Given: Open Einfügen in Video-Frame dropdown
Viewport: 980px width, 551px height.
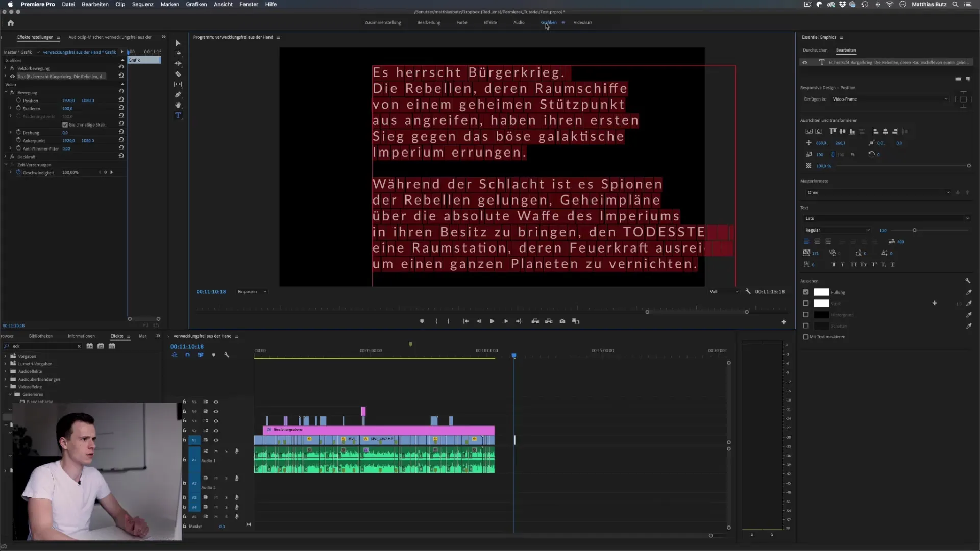Looking at the screenshot, I should (x=890, y=99).
